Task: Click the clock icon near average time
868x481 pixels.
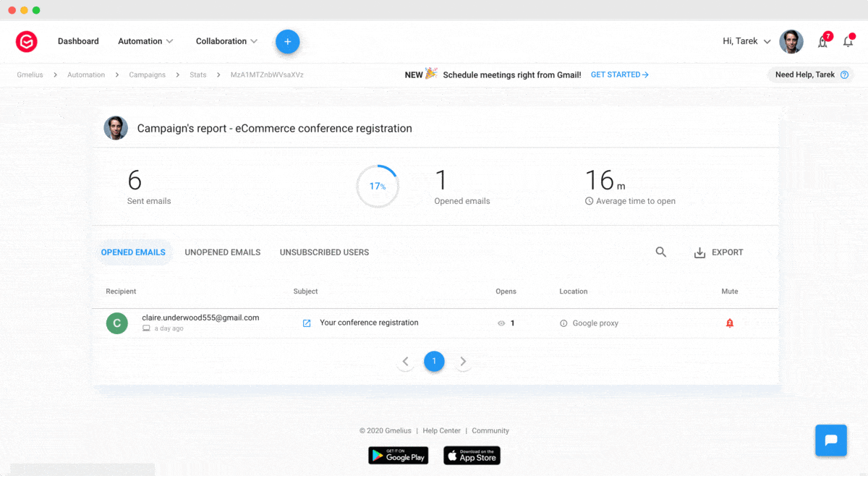Action: pyautogui.click(x=589, y=201)
